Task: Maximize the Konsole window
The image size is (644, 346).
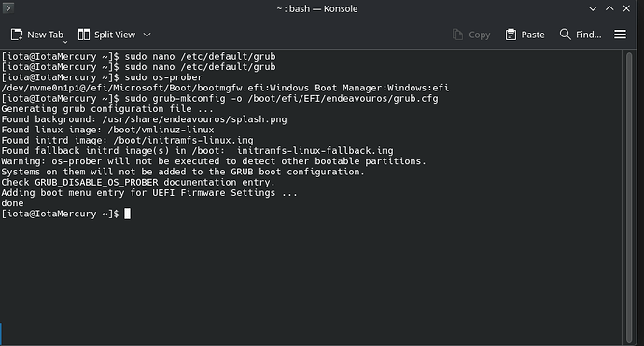Action: 609,8
